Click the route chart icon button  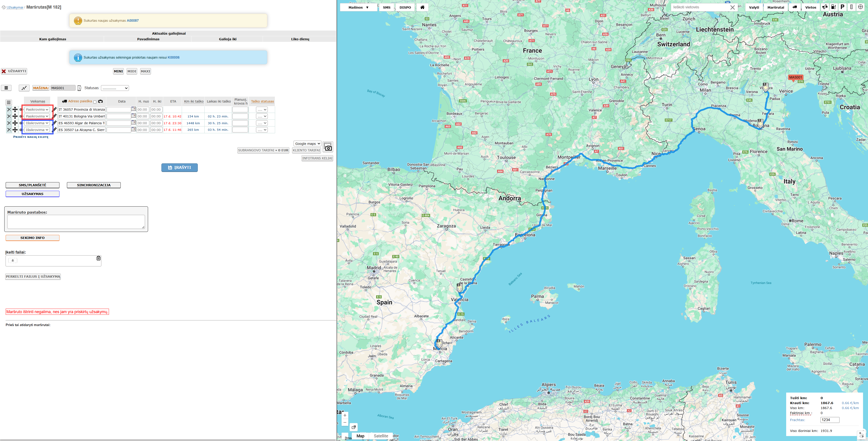(x=24, y=88)
